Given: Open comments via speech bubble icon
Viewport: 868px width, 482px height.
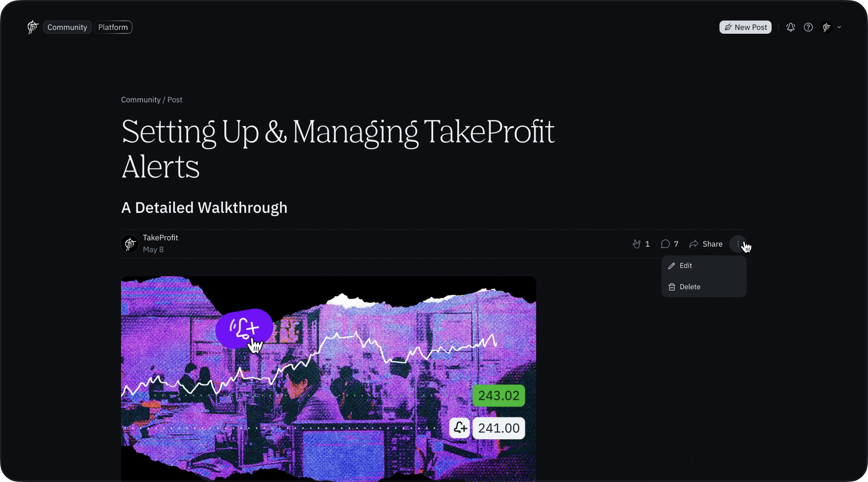Looking at the screenshot, I should [x=665, y=244].
